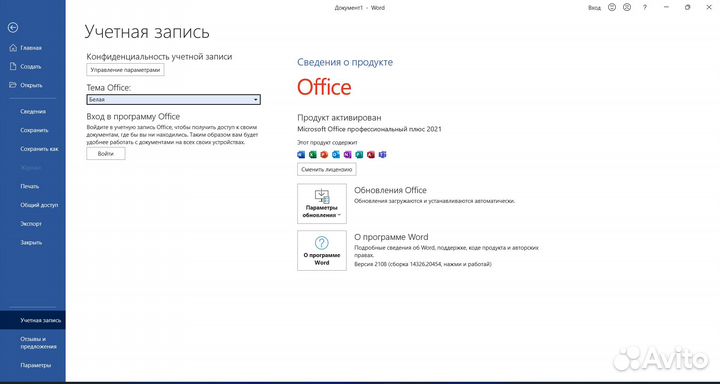Viewport: 720px width, 384px height.
Task: Click the Вход link in title bar
Action: tap(594, 8)
